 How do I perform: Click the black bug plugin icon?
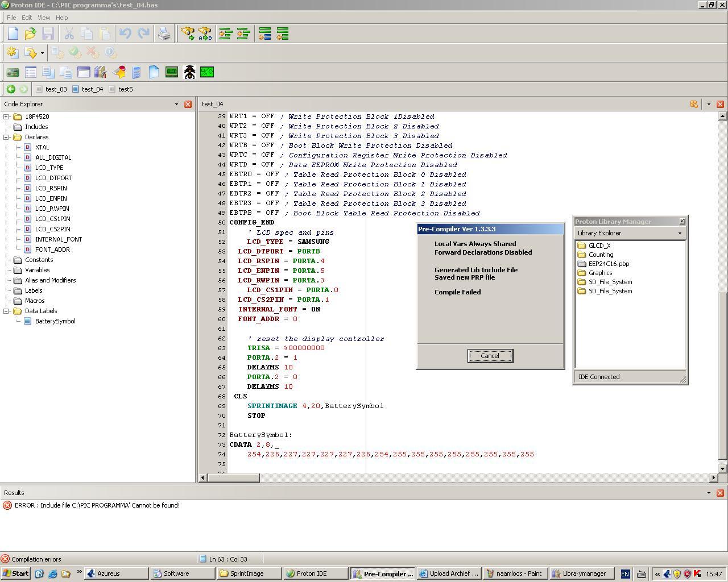[x=189, y=72]
